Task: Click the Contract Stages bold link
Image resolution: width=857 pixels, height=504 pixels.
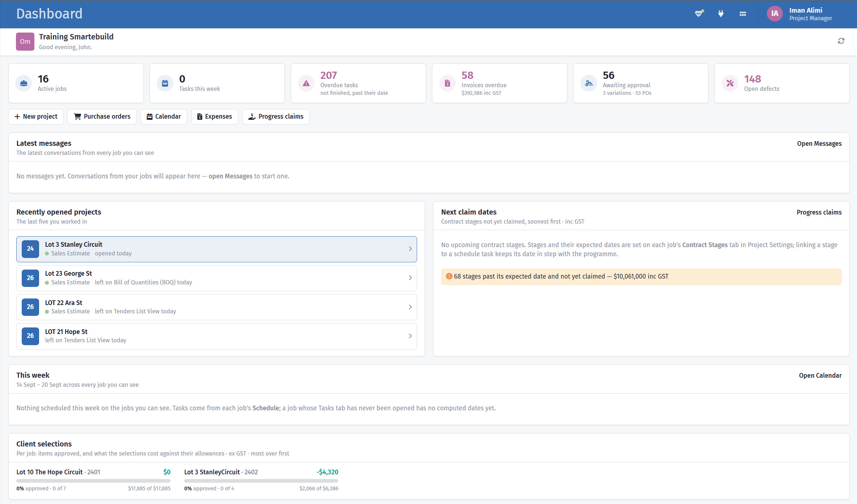Action: tap(705, 245)
